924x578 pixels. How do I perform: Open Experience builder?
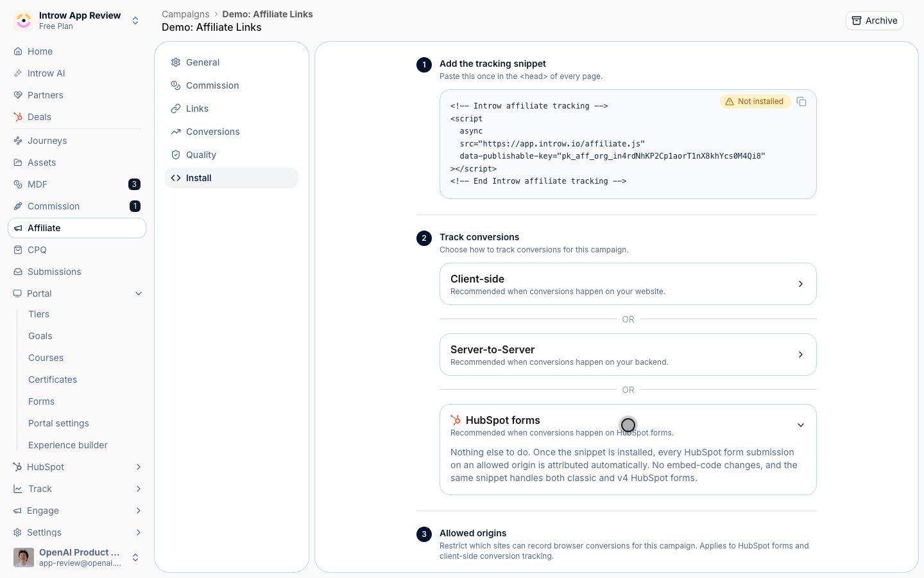pyautogui.click(x=68, y=445)
